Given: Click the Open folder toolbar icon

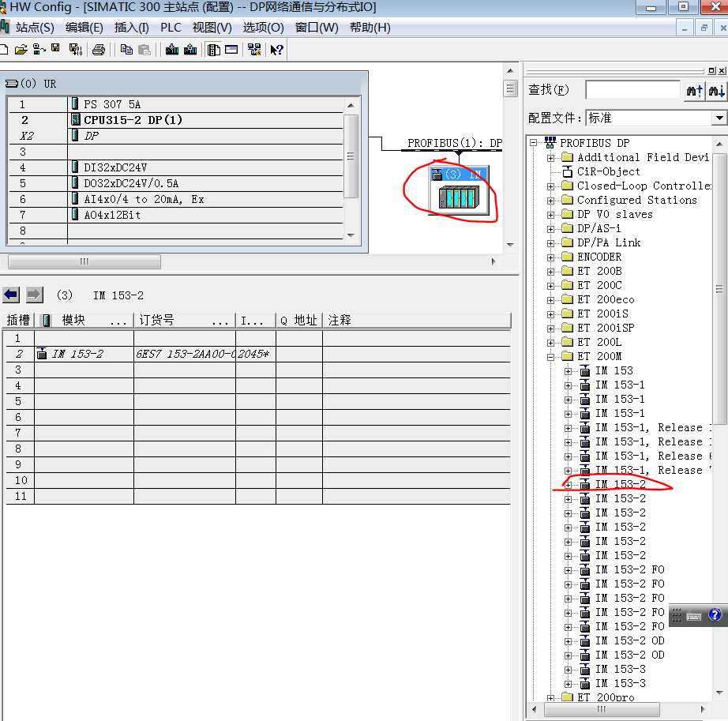Looking at the screenshot, I should [x=21, y=50].
